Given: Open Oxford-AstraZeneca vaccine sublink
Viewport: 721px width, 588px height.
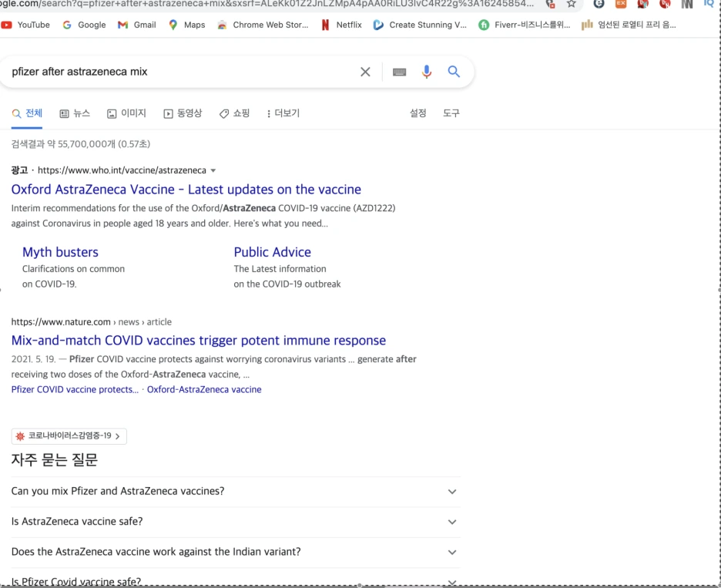Looking at the screenshot, I should pos(204,390).
